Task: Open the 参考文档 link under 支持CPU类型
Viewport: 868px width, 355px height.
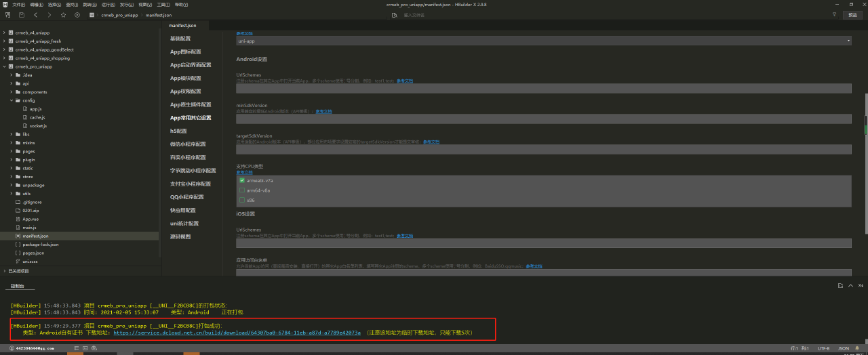Action: pos(244,172)
